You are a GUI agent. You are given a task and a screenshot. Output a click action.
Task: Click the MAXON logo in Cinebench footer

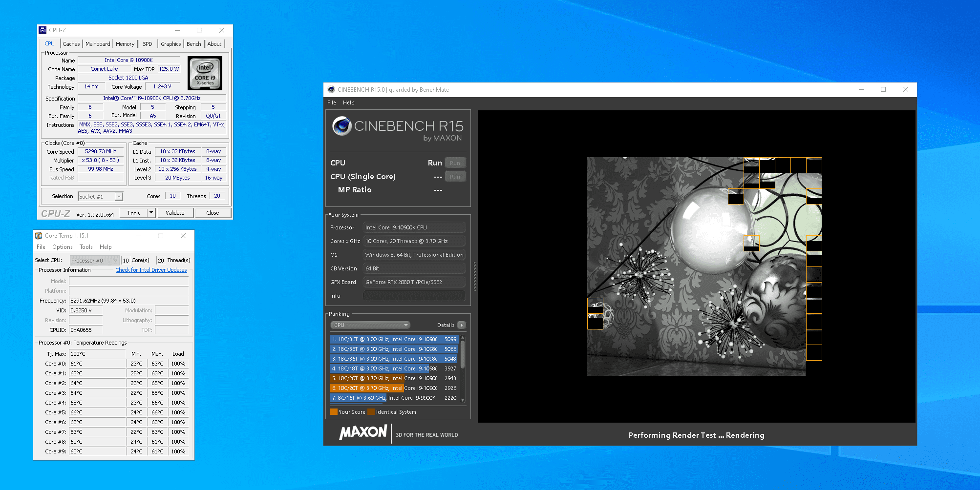[363, 432]
